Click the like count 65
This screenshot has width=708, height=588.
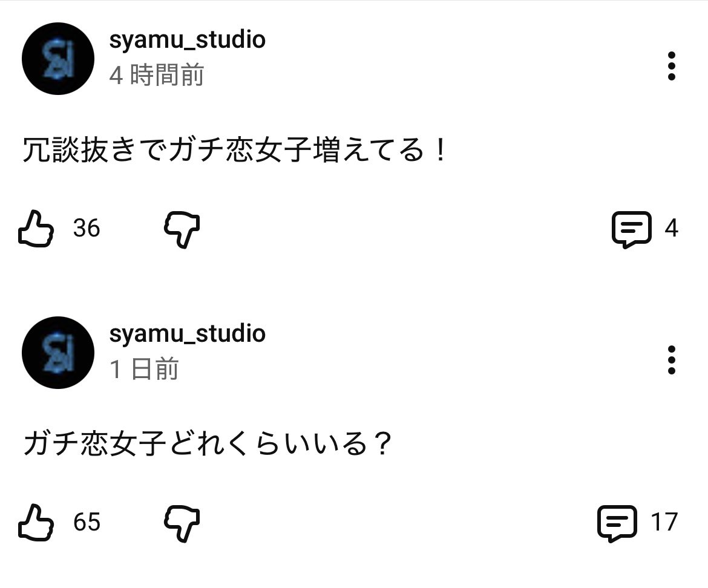click(x=87, y=523)
